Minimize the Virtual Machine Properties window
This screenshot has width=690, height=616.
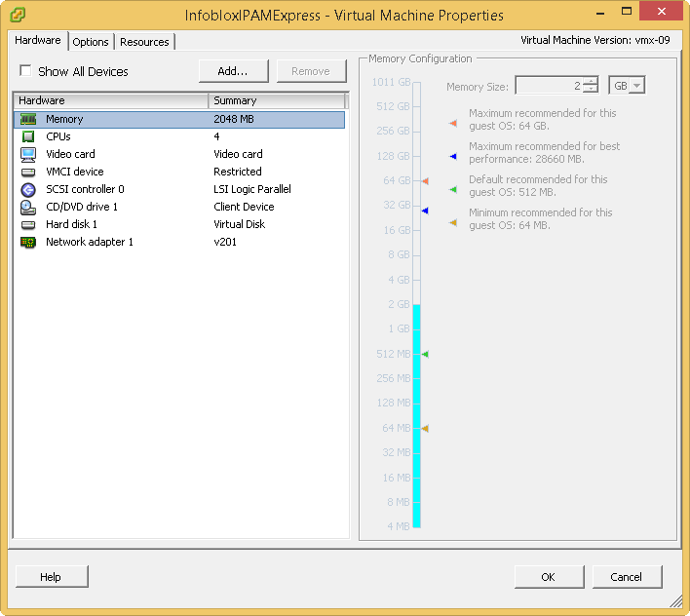600,12
